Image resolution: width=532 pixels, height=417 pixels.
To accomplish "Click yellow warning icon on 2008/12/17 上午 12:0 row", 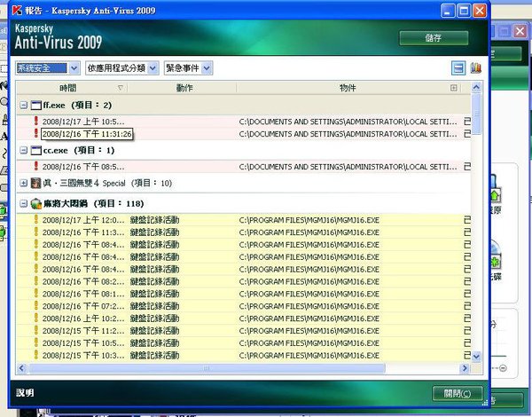I will [36, 219].
